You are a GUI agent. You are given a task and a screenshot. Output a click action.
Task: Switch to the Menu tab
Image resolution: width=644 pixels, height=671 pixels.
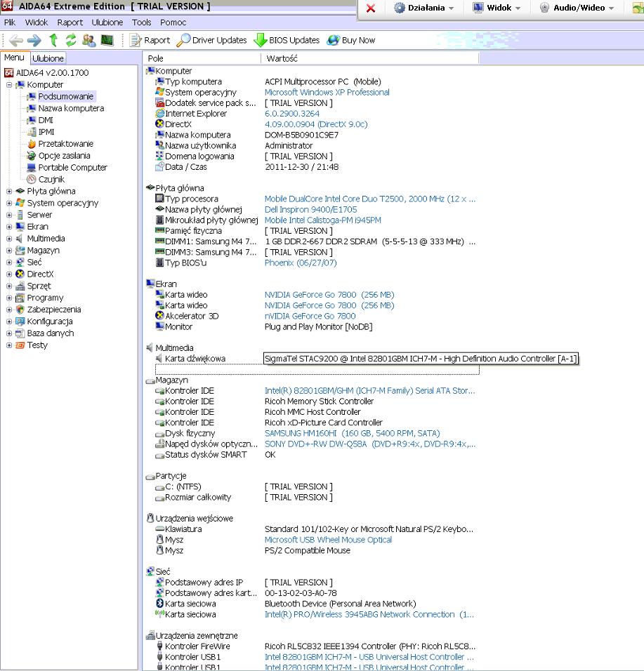click(14, 58)
